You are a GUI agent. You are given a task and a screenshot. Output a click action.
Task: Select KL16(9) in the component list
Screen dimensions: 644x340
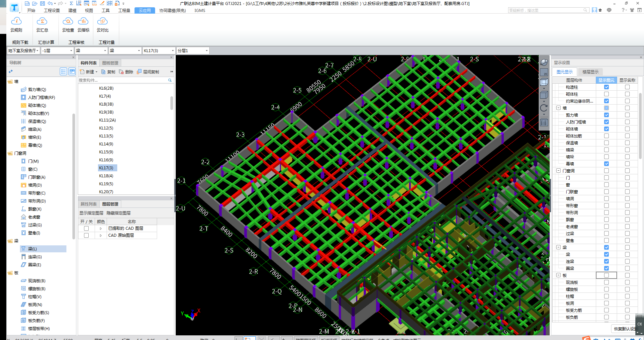[106, 160]
